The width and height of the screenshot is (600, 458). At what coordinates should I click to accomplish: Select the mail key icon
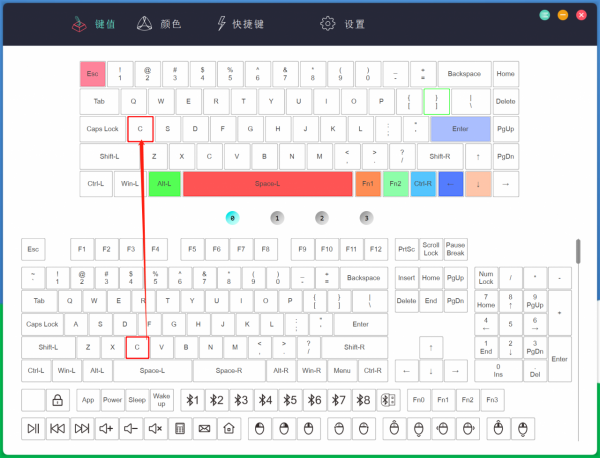coord(204,429)
